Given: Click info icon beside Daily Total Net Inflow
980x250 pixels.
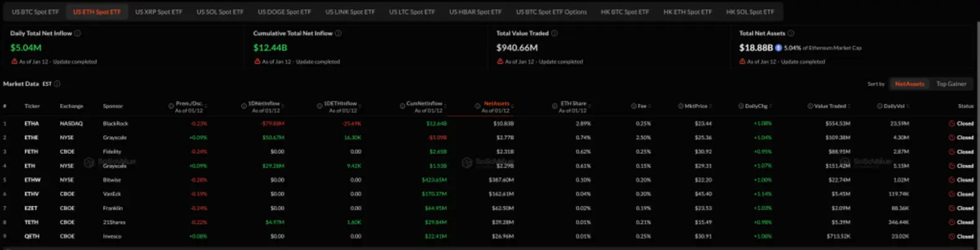Looking at the screenshot, I should click(77, 33).
